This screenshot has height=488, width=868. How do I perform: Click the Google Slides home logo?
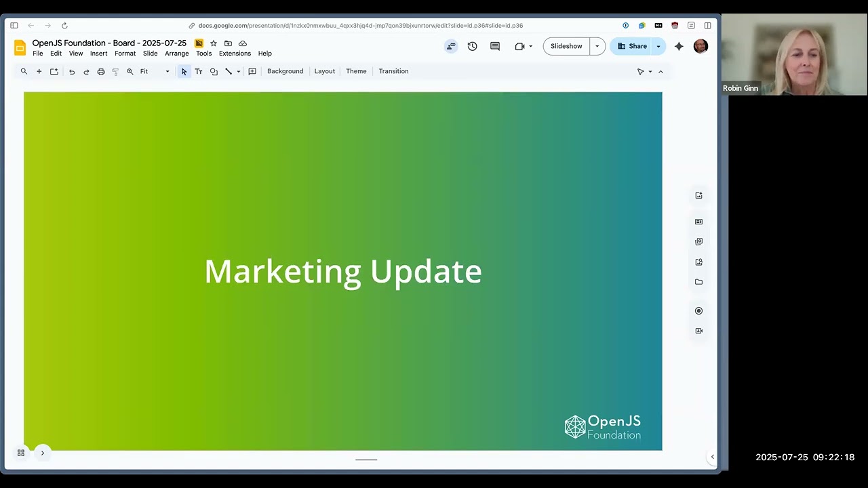(x=20, y=47)
